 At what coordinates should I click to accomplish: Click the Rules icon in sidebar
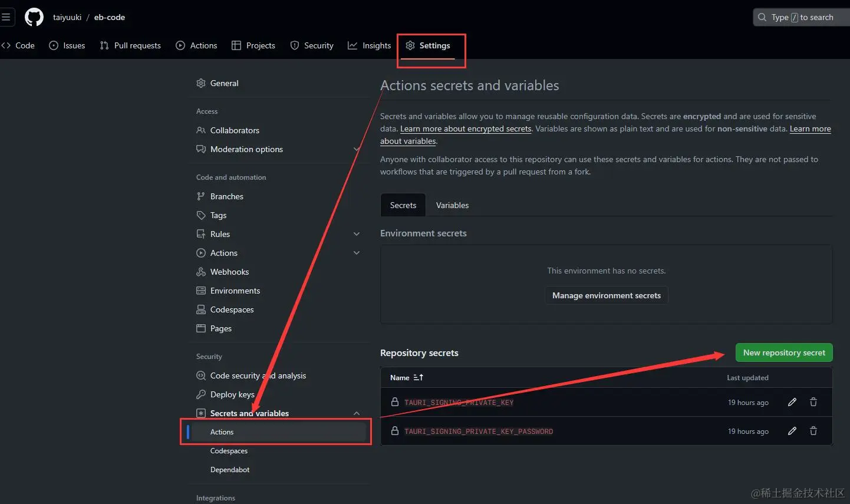click(201, 234)
